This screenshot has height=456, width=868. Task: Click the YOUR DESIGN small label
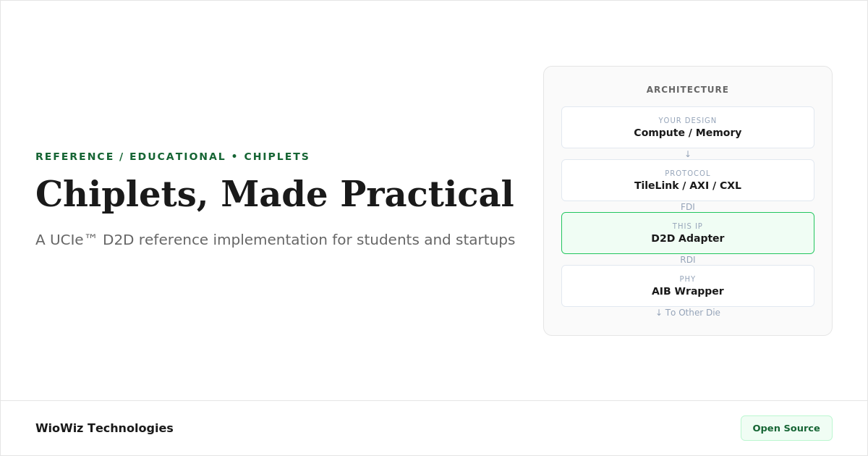(687, 121)
